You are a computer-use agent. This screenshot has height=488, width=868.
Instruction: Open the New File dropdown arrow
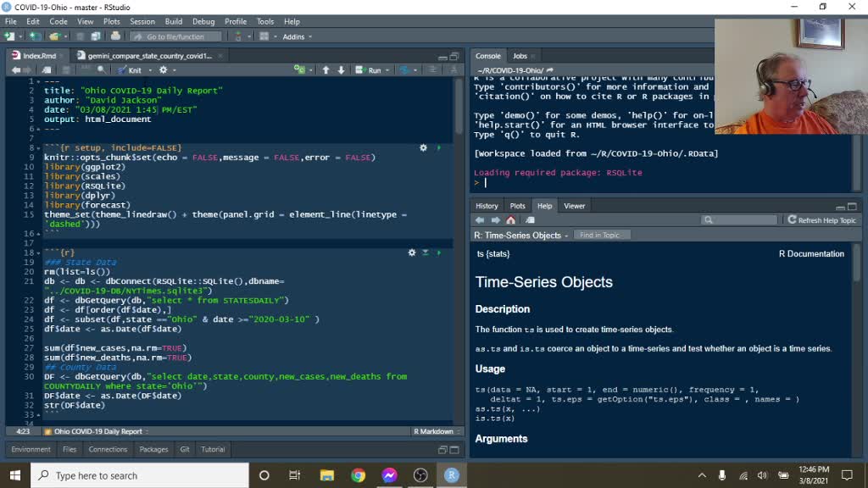tap(20, 36)
